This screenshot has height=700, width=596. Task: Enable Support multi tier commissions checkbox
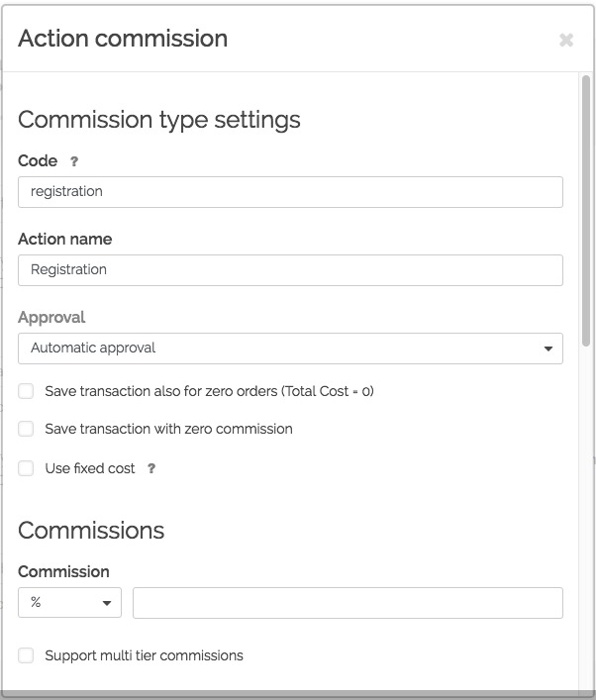coord(26,655)
